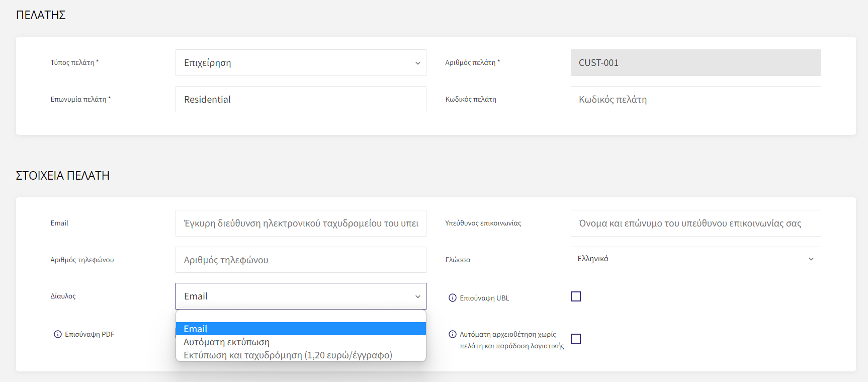Image resolution: width=868 pixels, height=382 pixels.
Task: Open the Τύπος πελάτη dropdown
Action: coord(301,63)
